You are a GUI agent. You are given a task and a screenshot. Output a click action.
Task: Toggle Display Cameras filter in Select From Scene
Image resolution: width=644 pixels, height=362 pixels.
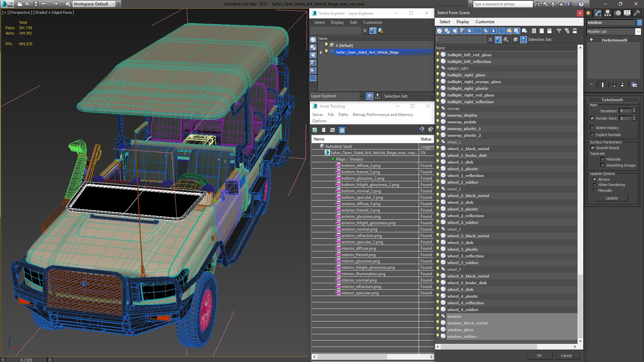tap(463, 31)
